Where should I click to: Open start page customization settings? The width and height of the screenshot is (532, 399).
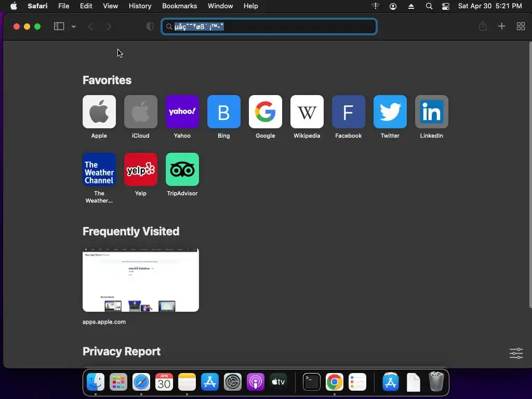[516, 353]
